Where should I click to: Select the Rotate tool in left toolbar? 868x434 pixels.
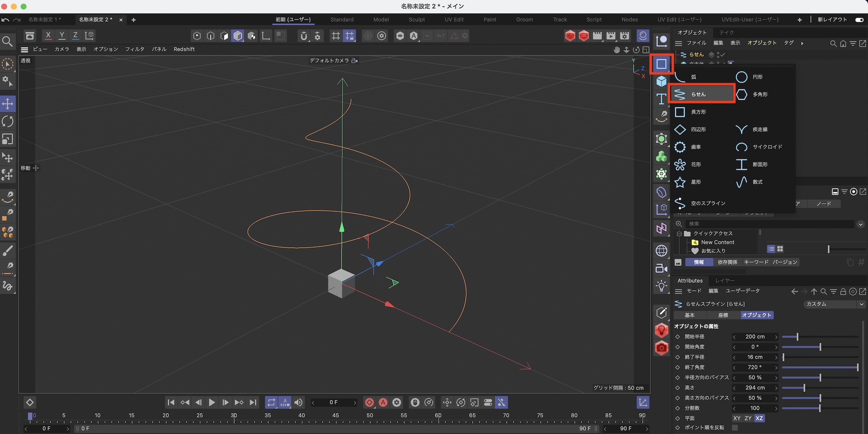[8, 122]
